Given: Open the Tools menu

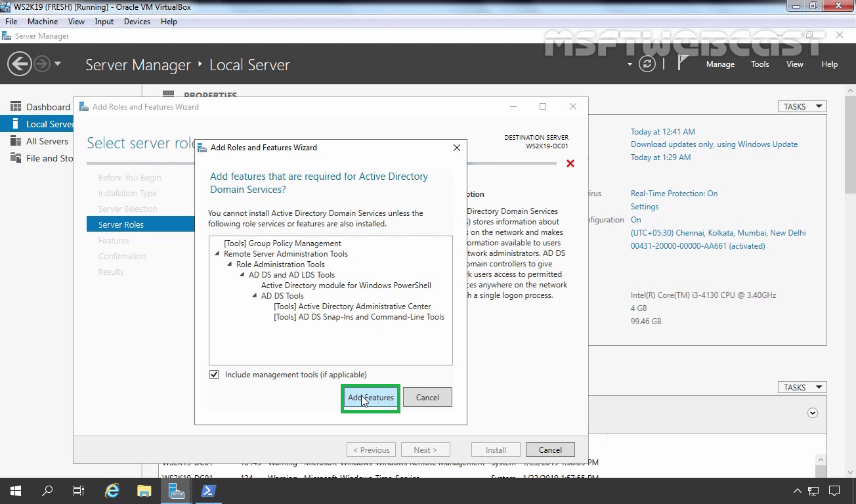Looking at the screenshot, I should tap(760, 64).
